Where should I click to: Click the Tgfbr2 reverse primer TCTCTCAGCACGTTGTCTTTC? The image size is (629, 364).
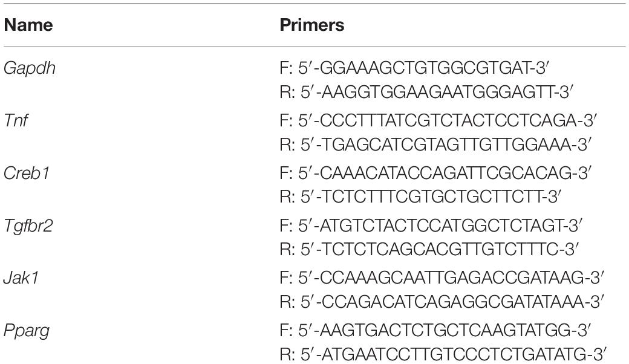pyautogui.click(x=429, y=250)
